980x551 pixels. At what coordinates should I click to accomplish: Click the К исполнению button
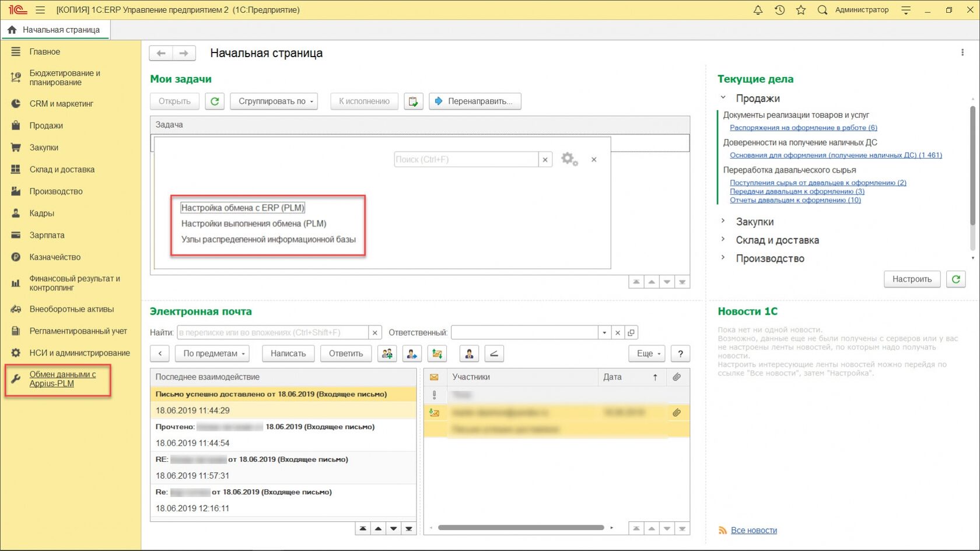(364, 101)
